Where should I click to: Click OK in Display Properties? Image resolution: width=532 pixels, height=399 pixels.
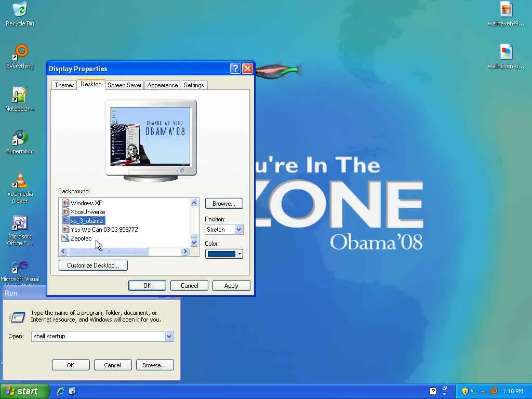click(147, 285)
